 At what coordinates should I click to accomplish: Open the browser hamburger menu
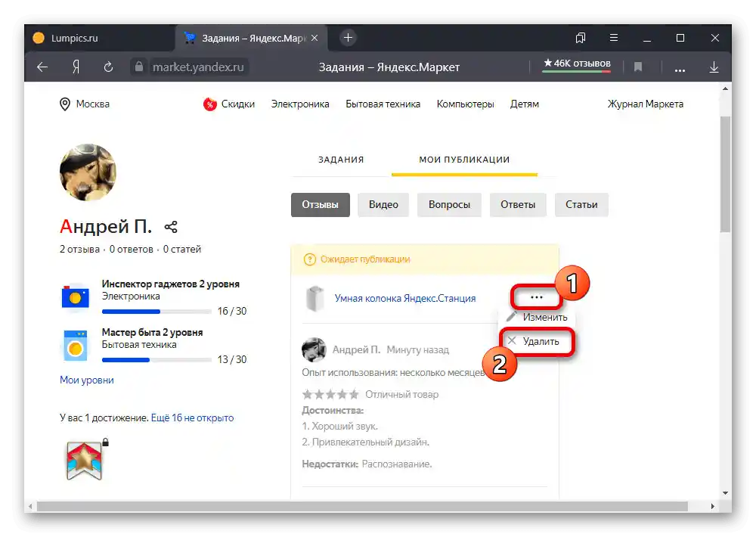click(614, 38)
